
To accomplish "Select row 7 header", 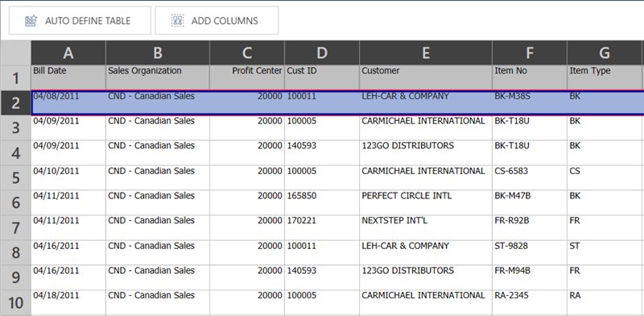I will [15, 227].
